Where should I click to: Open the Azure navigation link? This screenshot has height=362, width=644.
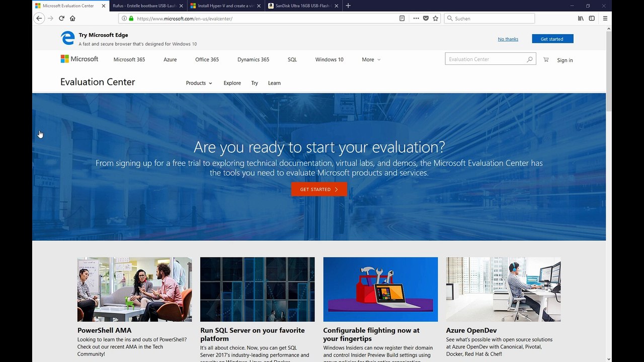[x=170, y=59]
